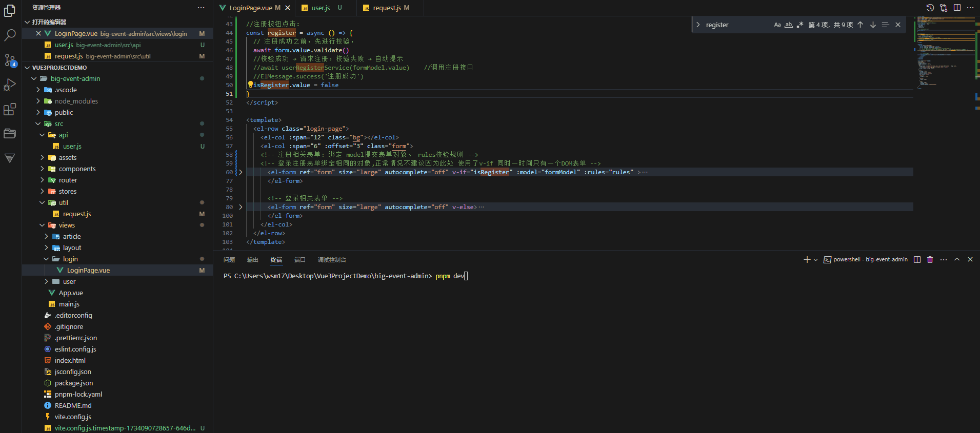Open the explorer panel more actions menu
The width and height of the screenshot is (980, 433).
[x=201, y=8]
